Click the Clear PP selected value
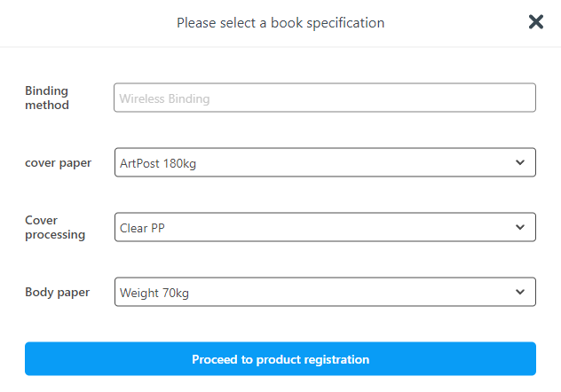The width and height of the screenshot is (561, 392). click(143, 228)
